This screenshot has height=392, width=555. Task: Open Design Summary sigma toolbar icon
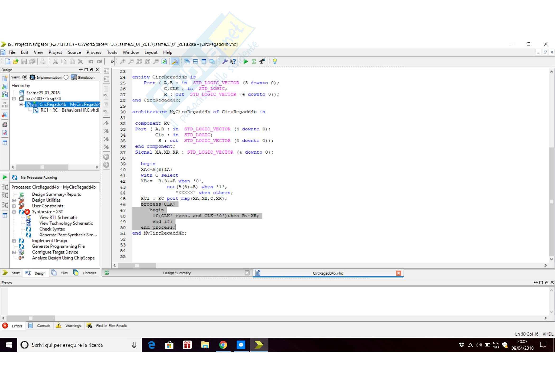pyautogui.click(x=254, y=62)
